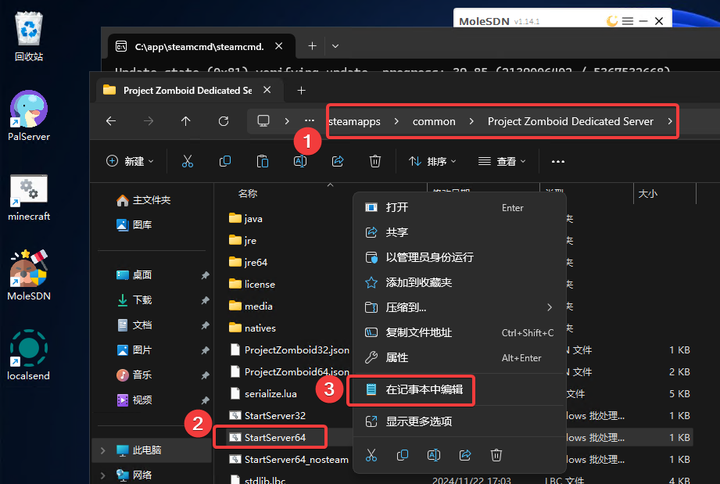Screen dimensions: 720x484
Task: Open the MoleSDN desktop shortcut
Action: pyautogui.click(x=29, y=272)
